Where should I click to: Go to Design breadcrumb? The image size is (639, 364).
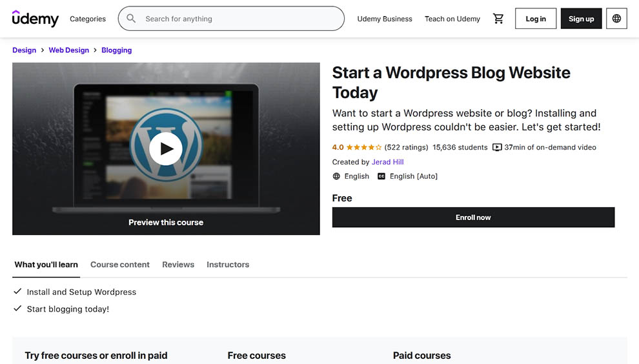(x=24, y=50)
